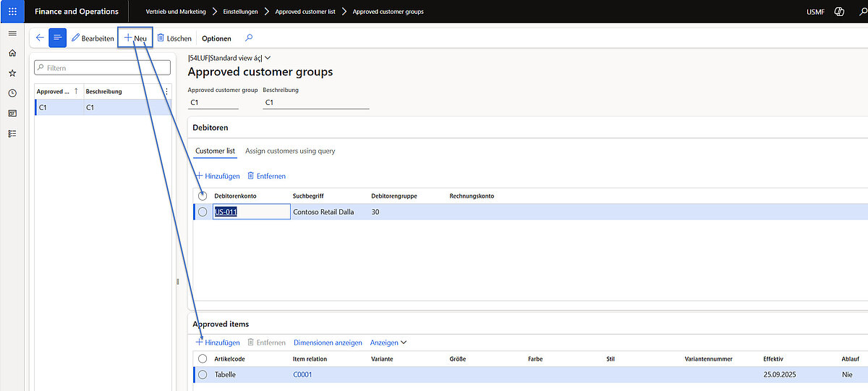Select all rows in Debitoren grid

click(203, 196)
